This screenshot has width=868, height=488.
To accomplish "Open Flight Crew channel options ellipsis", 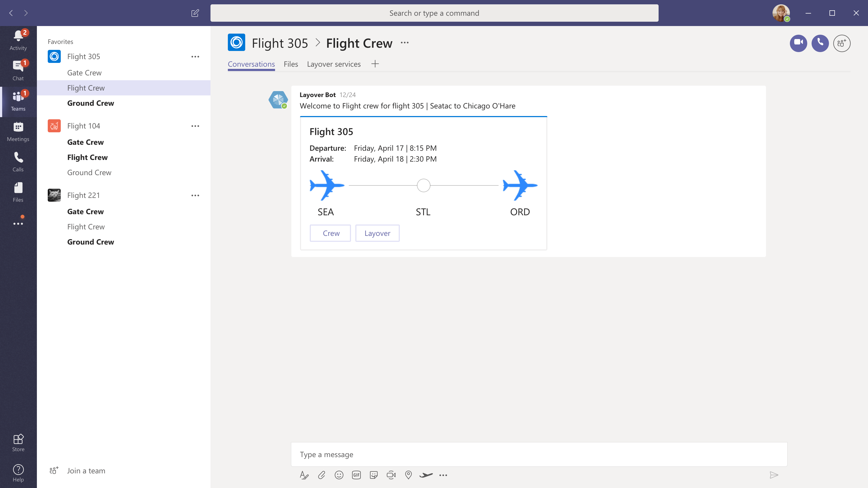I will click(405, 43).
